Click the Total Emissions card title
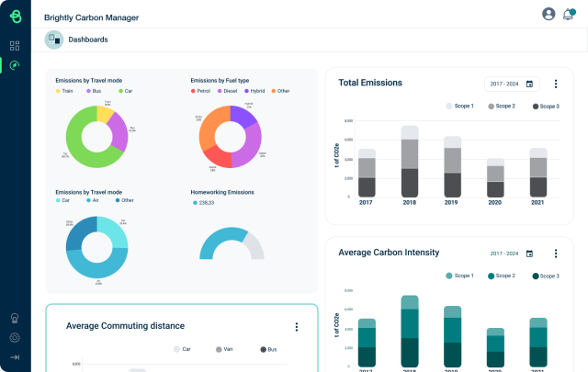The height and width of the screenshot is (372, 588). pyautogui.click(x=370, y=83)
